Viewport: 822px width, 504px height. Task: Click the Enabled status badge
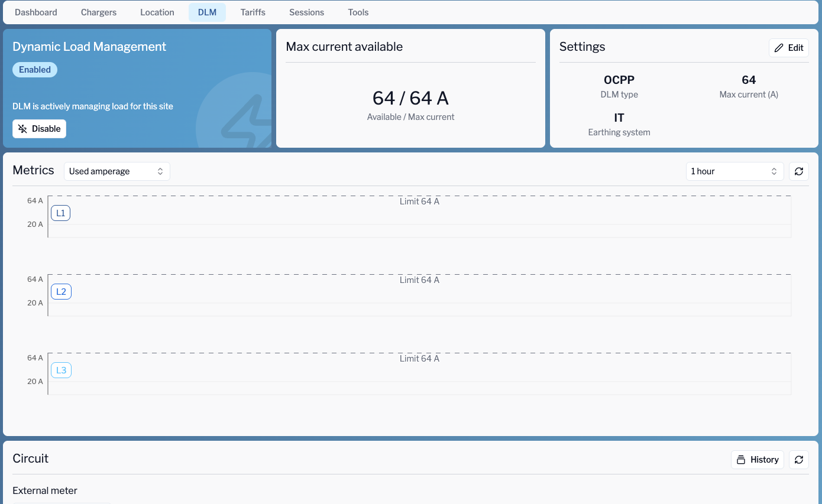34,69
